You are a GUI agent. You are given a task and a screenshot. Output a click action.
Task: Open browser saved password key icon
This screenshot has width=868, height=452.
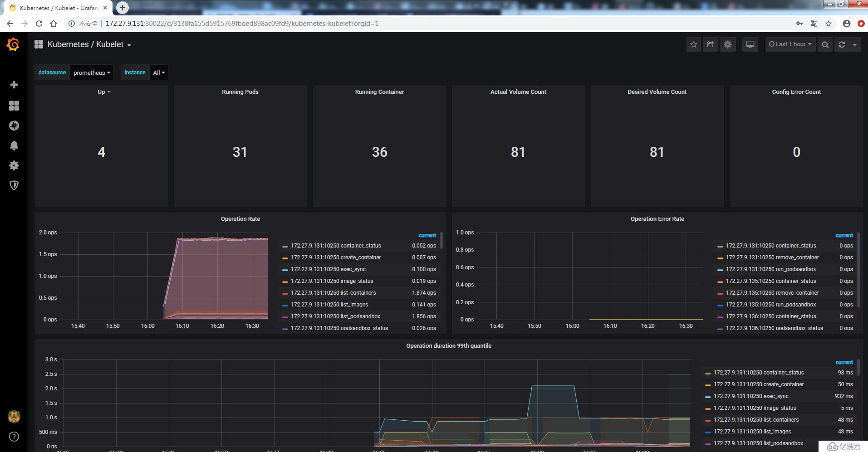coord(799,24)
